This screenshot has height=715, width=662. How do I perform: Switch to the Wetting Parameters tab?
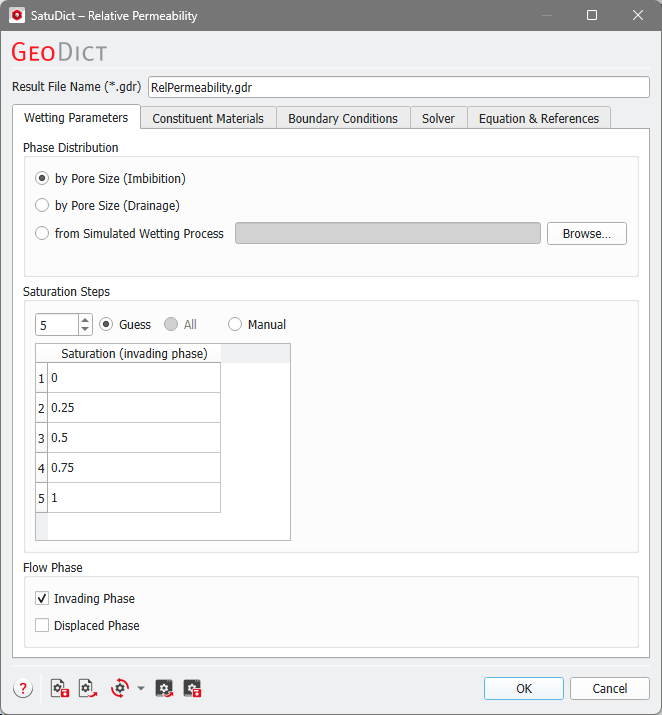click(76, 118)
